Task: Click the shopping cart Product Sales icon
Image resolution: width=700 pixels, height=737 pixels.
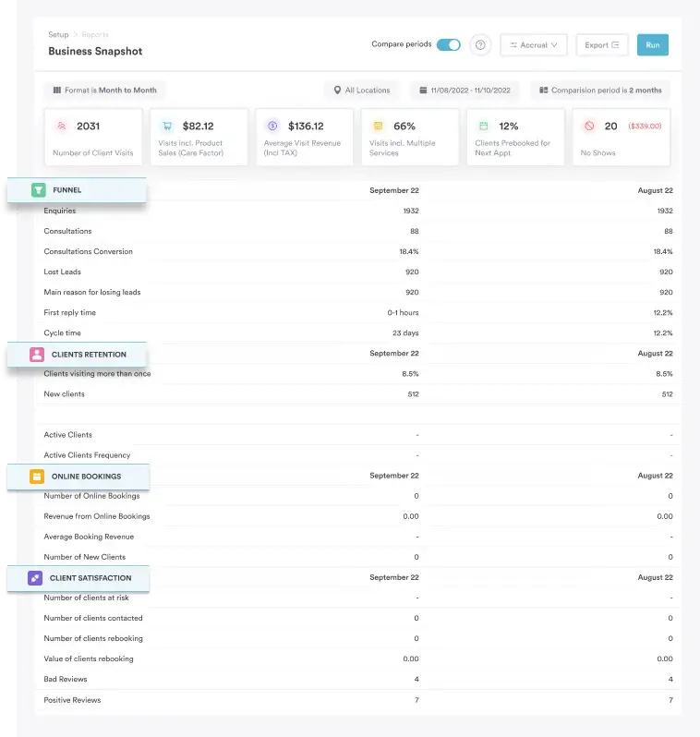Action: (167, 126)
